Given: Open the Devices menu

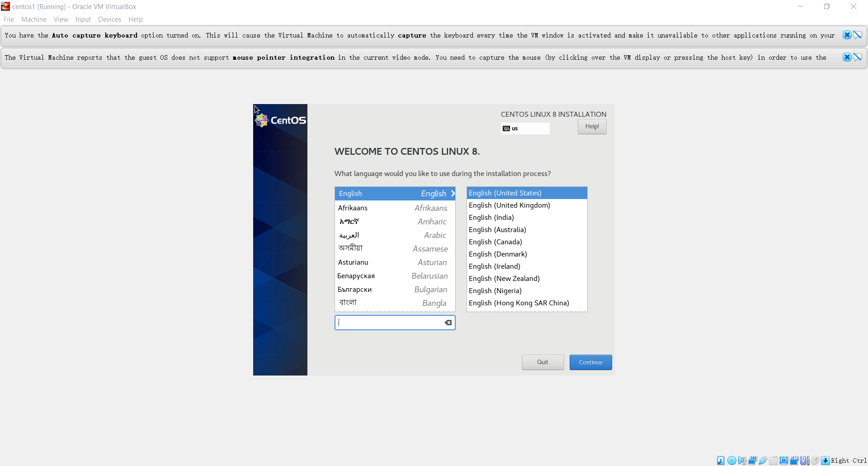Looking at the screenshot, I should click(x=110, y=19).
